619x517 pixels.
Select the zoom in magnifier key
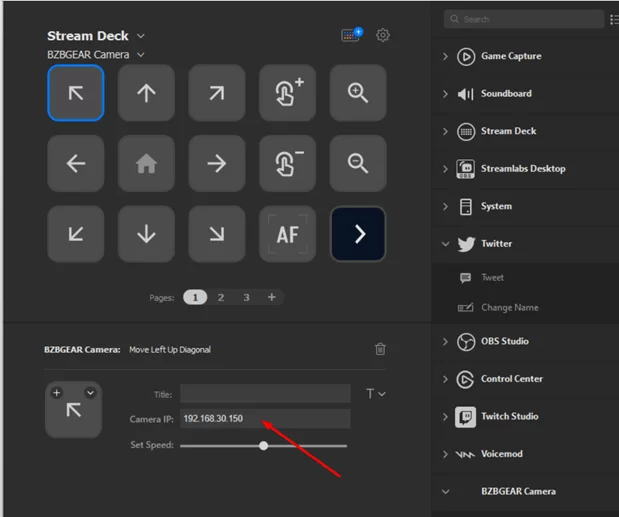[358, 93]
